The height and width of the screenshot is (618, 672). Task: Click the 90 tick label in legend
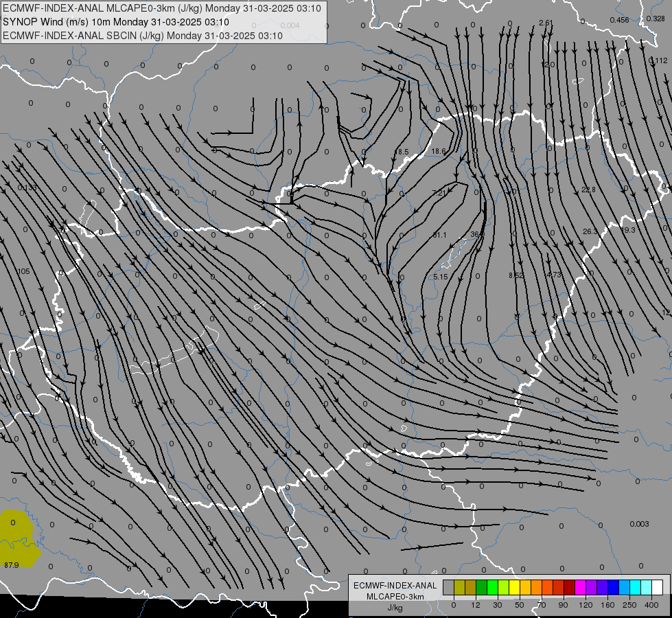pyautogui.click(x=563, y=605)
